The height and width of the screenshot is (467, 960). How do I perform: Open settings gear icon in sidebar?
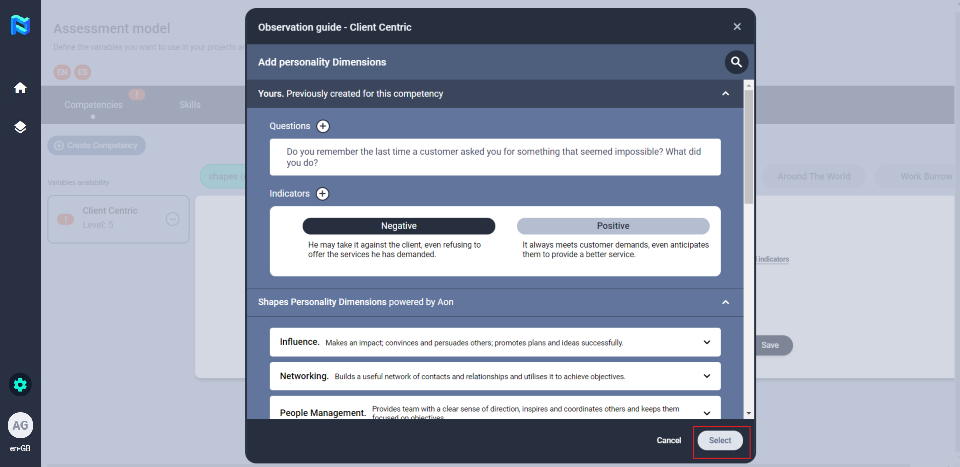[x=20, y=384]
